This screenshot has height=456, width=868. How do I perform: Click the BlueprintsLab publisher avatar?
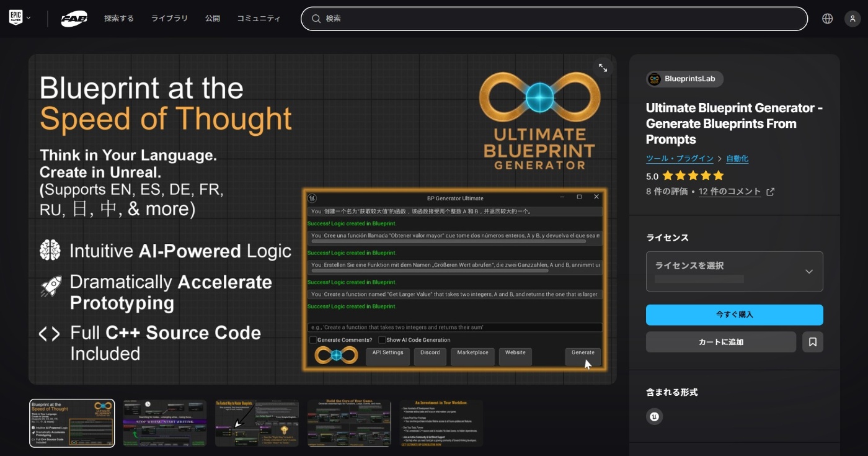point(654,79)
